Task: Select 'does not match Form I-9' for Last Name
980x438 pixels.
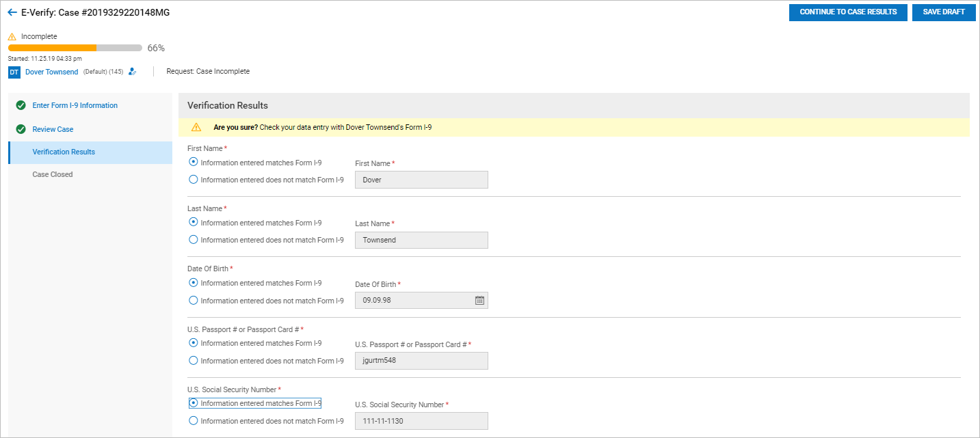Action: (194, 240)
